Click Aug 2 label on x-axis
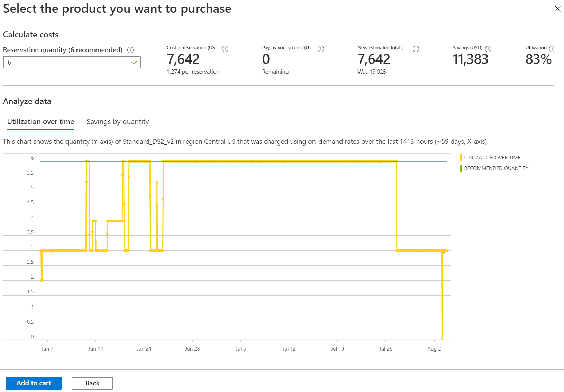 434,348
